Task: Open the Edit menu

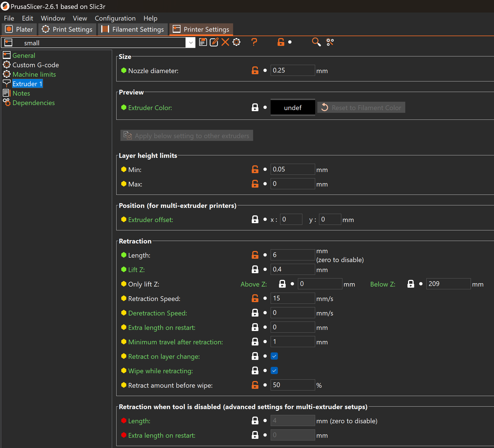Action: (x=28, y=18)
